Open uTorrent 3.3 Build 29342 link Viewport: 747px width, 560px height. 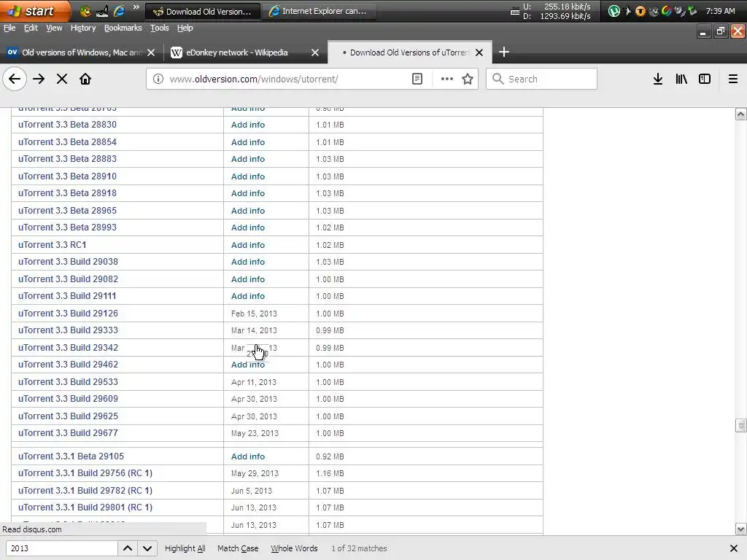(68, 348)
